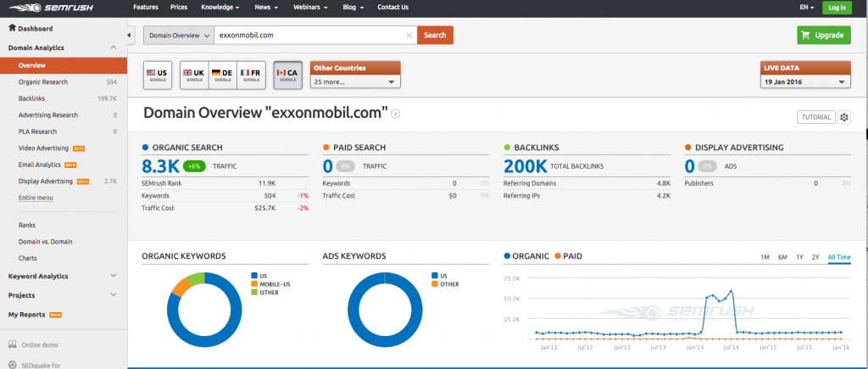868x369 pixels.
Task: Open the Domain Overview type dropdown
Action: coord(178,36)
